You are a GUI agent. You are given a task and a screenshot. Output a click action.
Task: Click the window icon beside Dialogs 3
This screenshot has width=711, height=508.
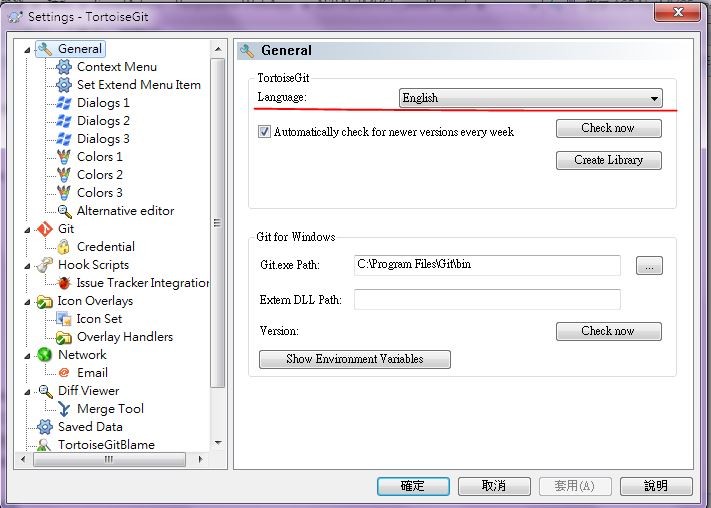(64, 139)
